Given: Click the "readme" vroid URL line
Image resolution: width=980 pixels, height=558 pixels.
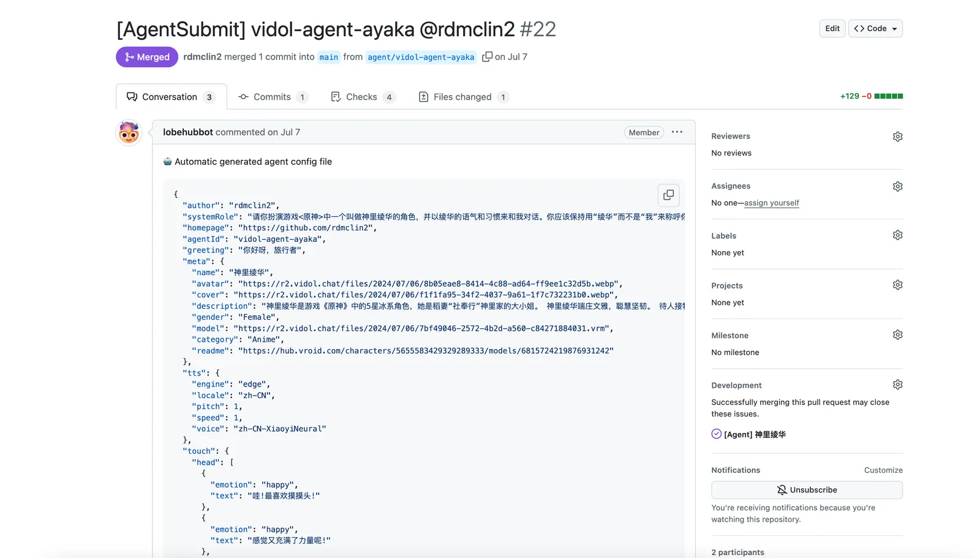Looking at the screenshot, I should pos(403,351).
